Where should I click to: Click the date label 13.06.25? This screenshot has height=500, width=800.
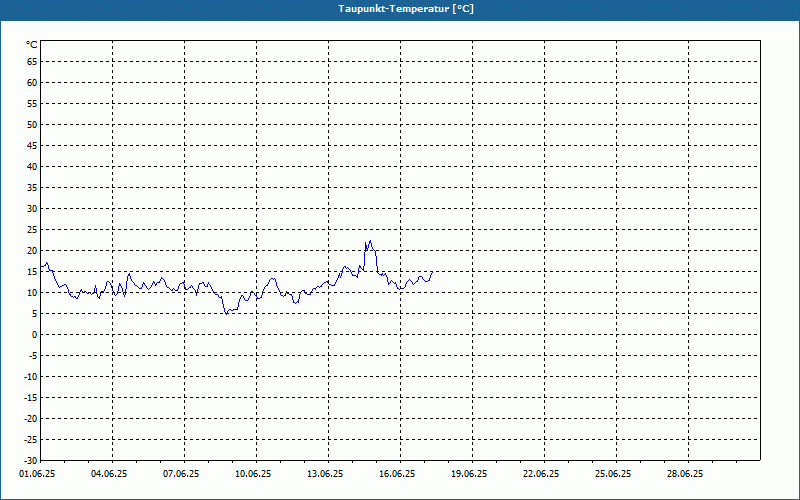pos(325,474)
